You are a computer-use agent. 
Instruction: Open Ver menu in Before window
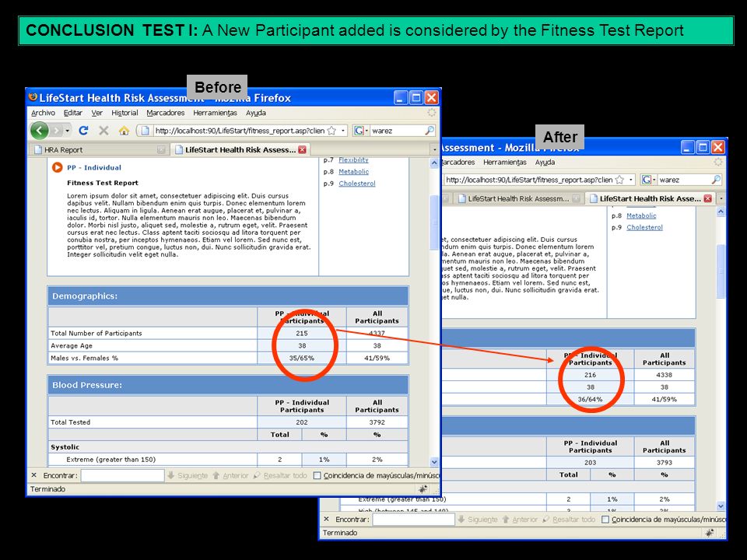tap(97, 113)
